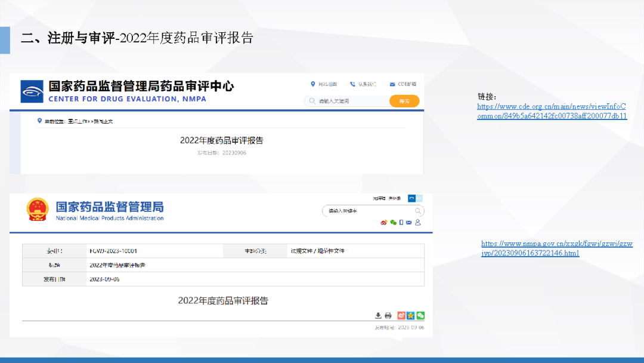Click the user profile icon in NMPA header
The width and height of the screenshot is (644, 363).
[x=417, y=223]
